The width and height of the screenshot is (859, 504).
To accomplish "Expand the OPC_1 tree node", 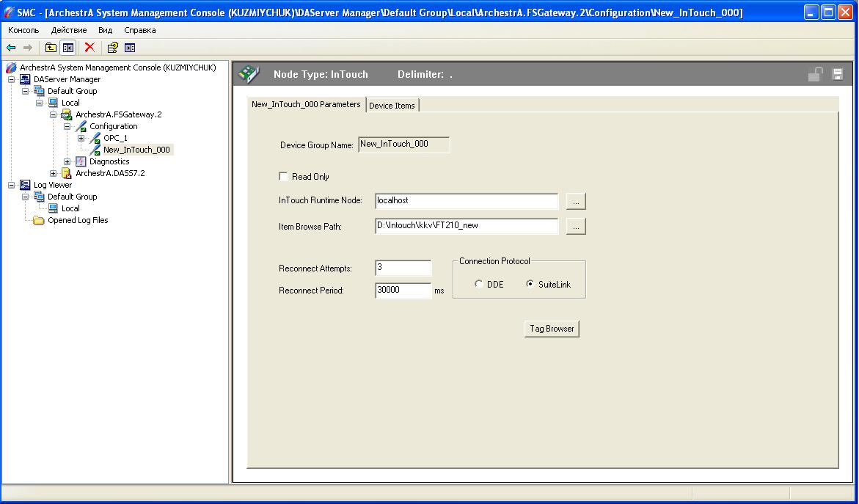I will [81, 138].
